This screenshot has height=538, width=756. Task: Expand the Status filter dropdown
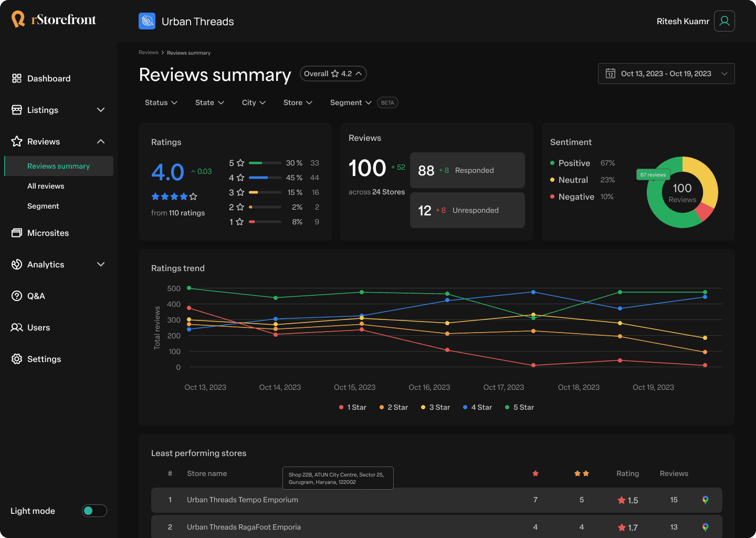coord(161,102)
